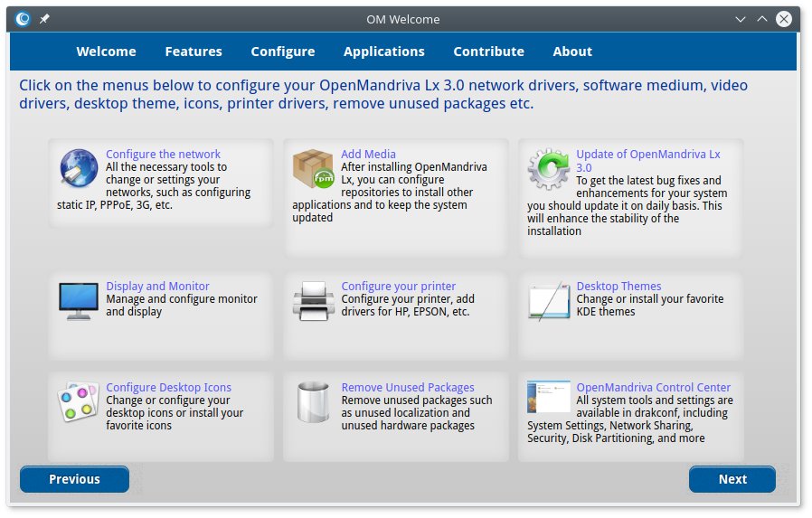Image resolution: width=812 pixels, height=518 pixels.
Task: Click the rpm package box icon
Action: click(313, 168)
